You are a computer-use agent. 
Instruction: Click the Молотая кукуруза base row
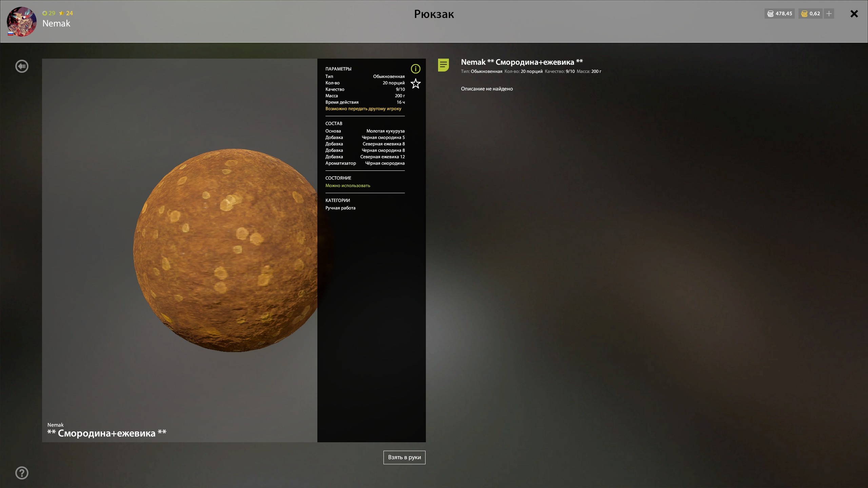pos(365,131)
